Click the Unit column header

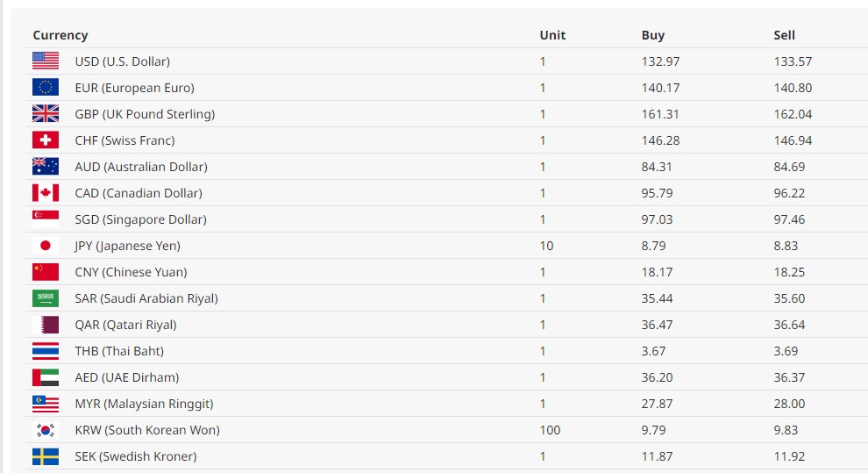[552, 35]
